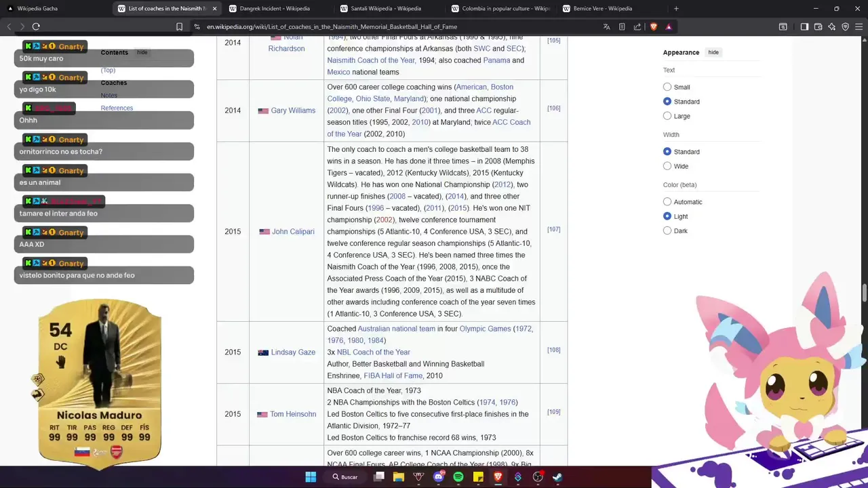
Task: Open File Explorer from the taskbar
Action: (399, 477)
